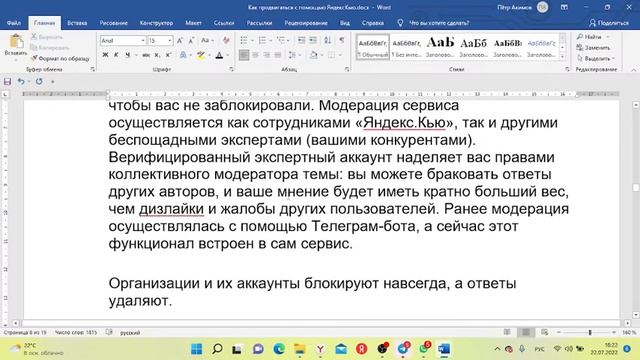The width and height of the screenshot is (640, 360).
Task: Open the font color dropdown arrow
Action: click(x=227, y=55)
